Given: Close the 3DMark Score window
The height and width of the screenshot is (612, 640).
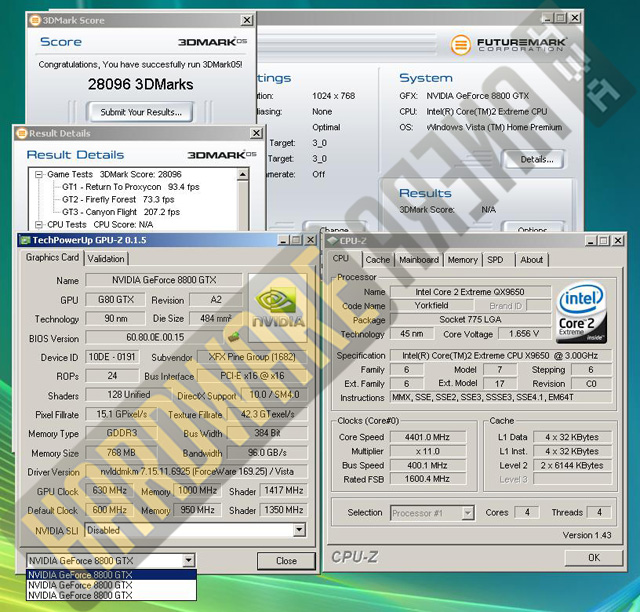Looking at the screenshot, I should point(247,20).
